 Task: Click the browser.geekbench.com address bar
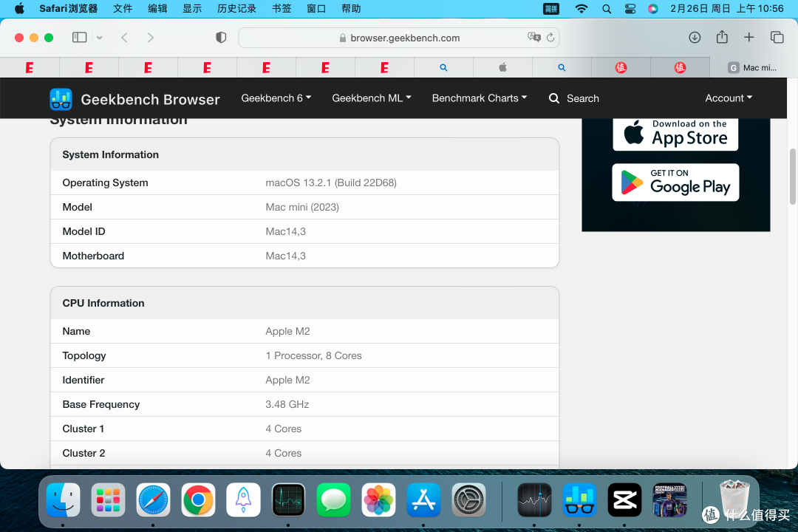pos(399,38)
